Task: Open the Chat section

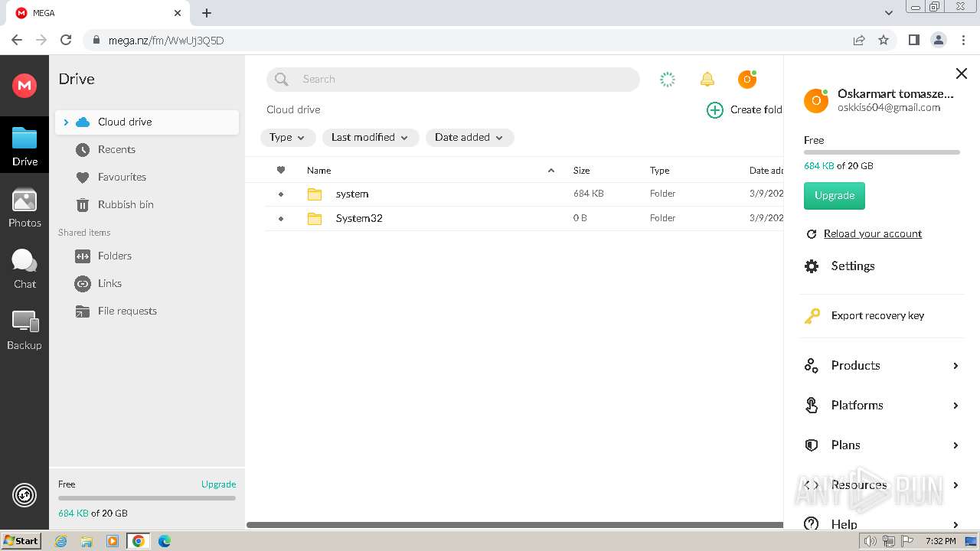Action: (24, 269)
